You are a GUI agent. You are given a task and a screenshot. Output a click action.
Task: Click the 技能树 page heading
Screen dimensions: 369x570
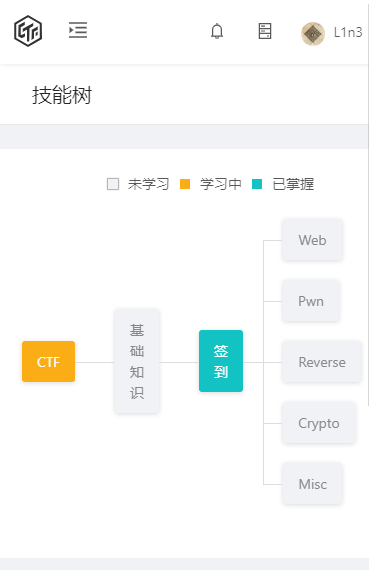coord(62,95)
